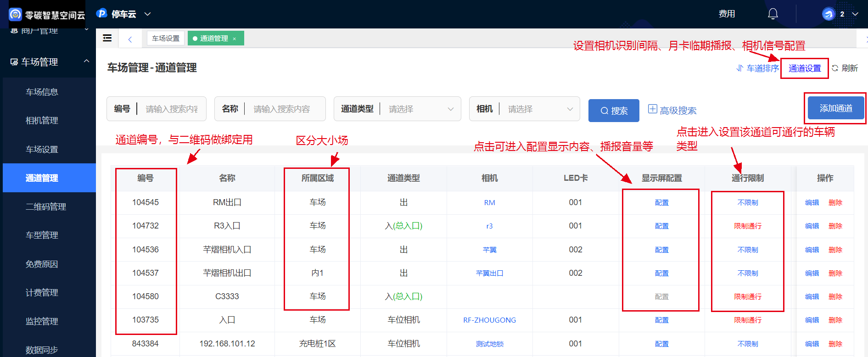Click the name cell 芊熠相机入口
Screen dimensions: 868x357
tap(227, 250)
